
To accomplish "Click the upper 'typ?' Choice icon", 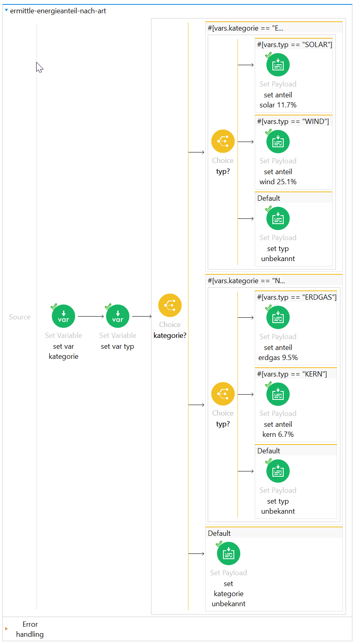I will tap(223, 141).
